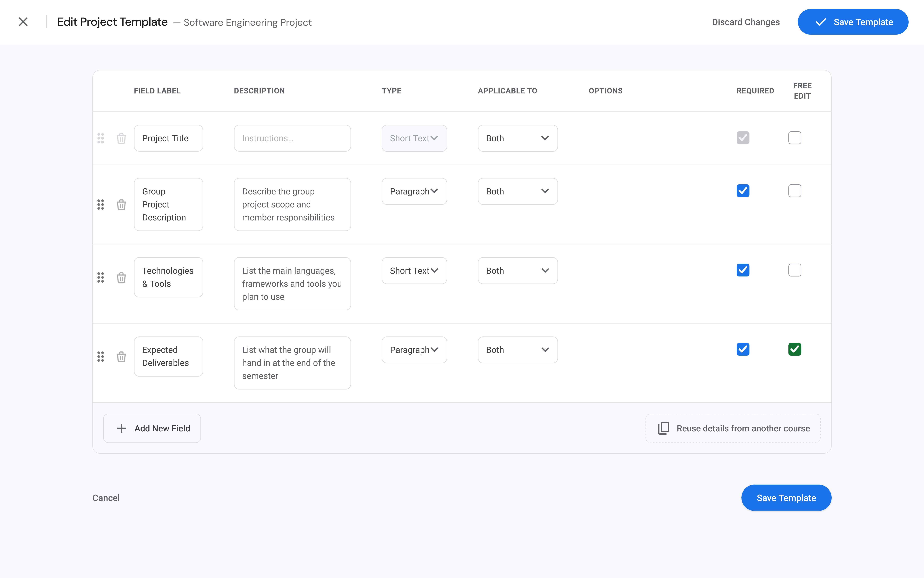The width and height of the screenshot is (924, 578).
Task: Click the bottom Save Template button
Action: [x=786, y=498]
